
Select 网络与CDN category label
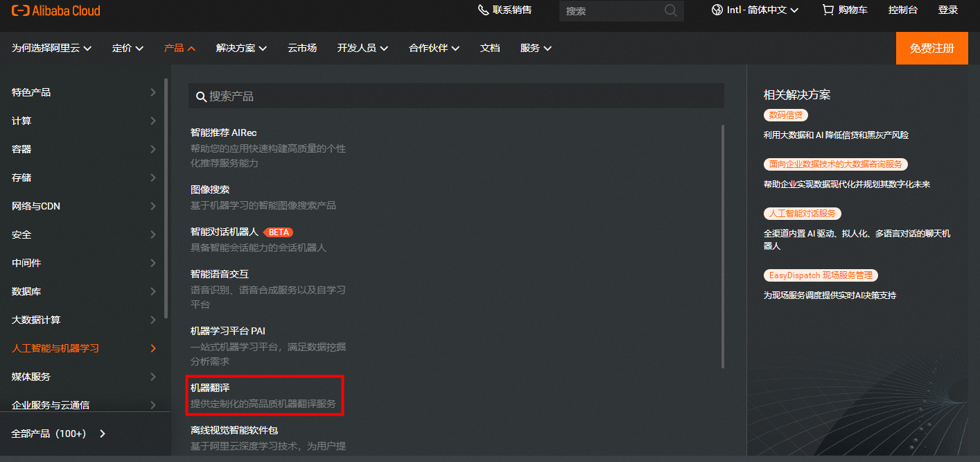[36, 206]
